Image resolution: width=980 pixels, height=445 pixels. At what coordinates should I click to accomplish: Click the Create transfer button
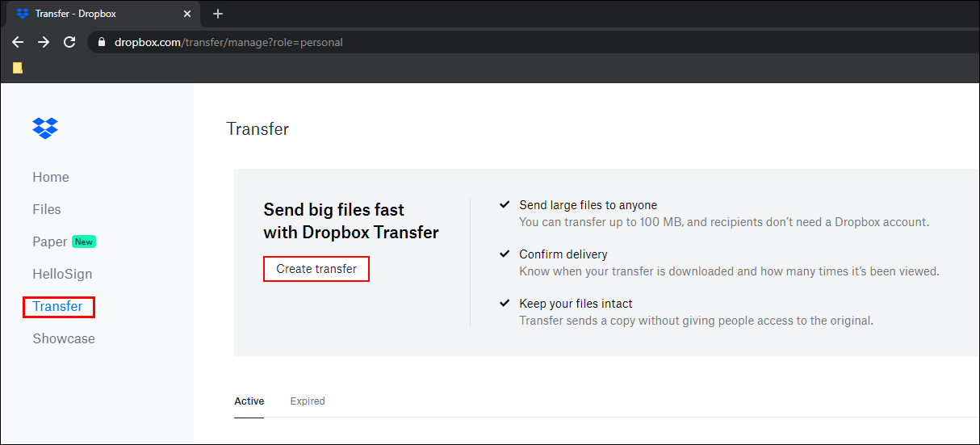pyautogui.click(x=316, y=269)
